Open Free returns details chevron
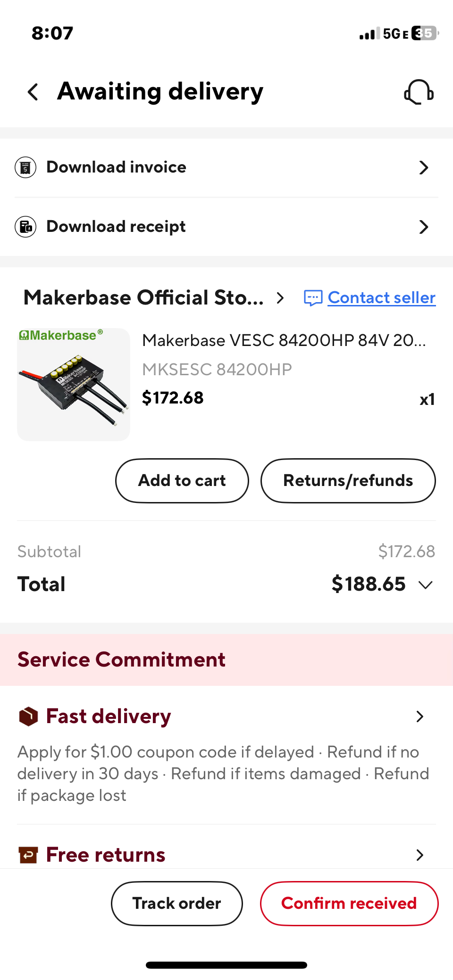 click(419, 855)
